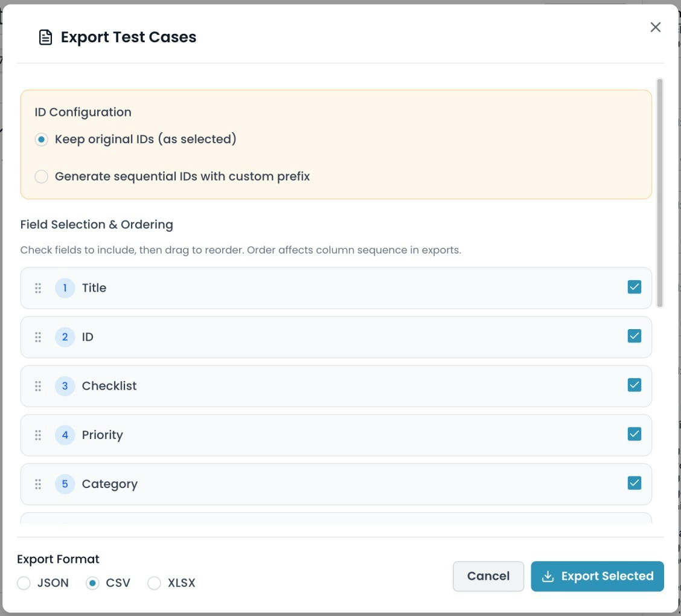The width and height of the screenshot is (681, 616).
Task: Select XLSX export format
Action: [154, 583]
